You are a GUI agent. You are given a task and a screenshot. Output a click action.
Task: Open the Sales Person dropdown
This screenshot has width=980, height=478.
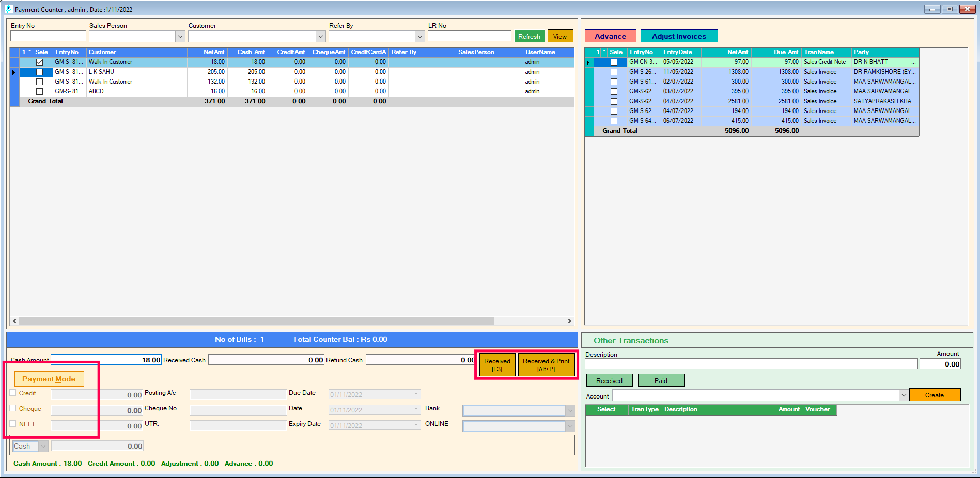tap(180, 36)
